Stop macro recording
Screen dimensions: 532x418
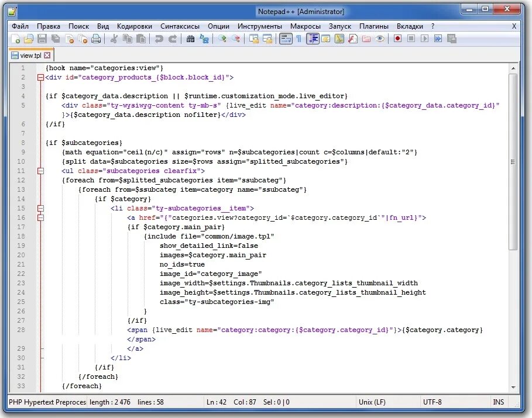point(411,39)
